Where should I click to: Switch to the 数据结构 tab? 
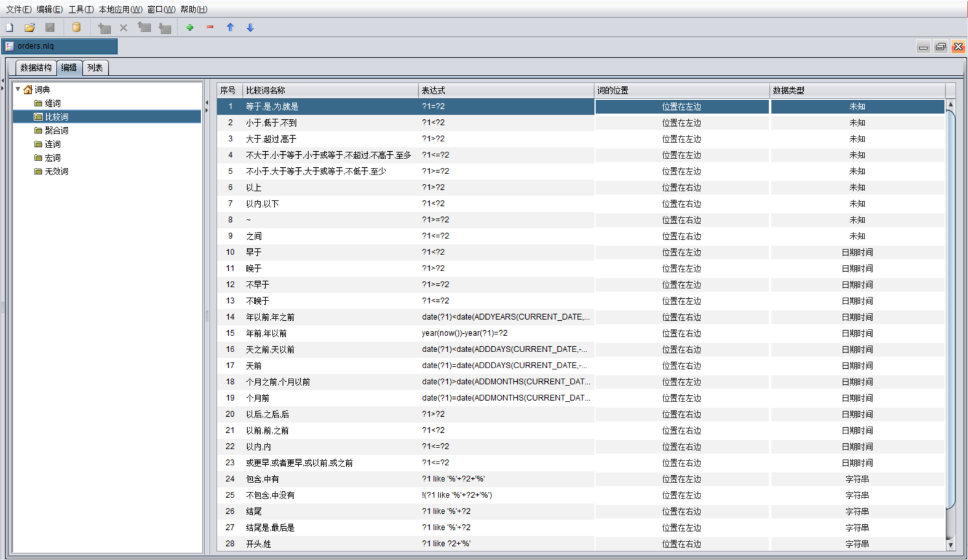coord(36,68)
